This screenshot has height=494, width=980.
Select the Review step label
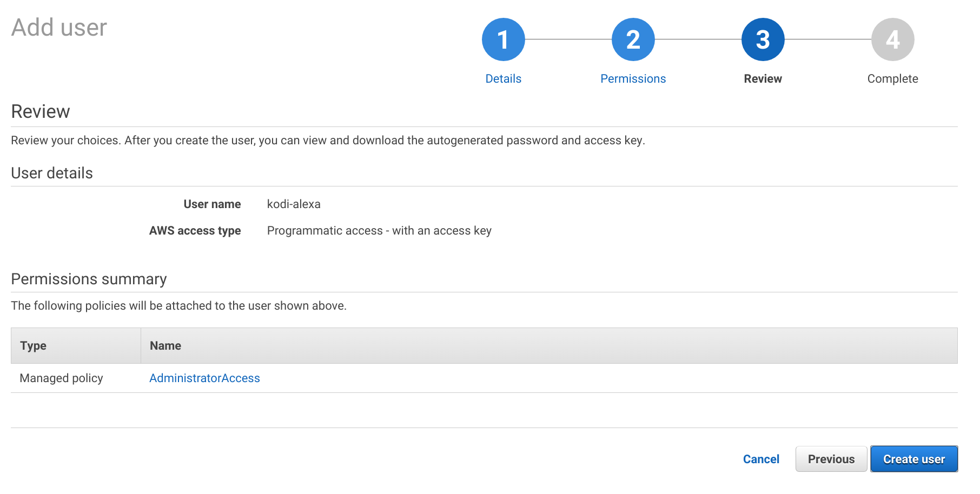tap(763, 79)
